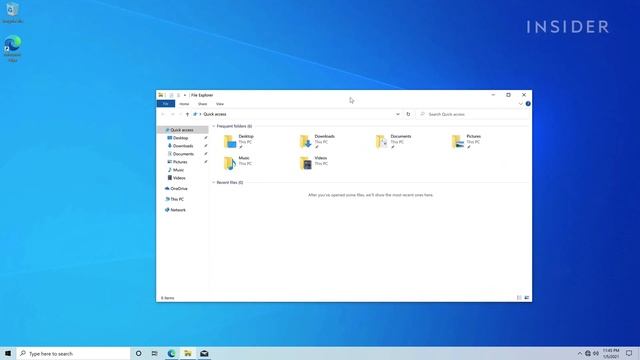This screenshot has height=360, width=640.
Task: Open the View ribbon tab
Action: pos(220,104)
